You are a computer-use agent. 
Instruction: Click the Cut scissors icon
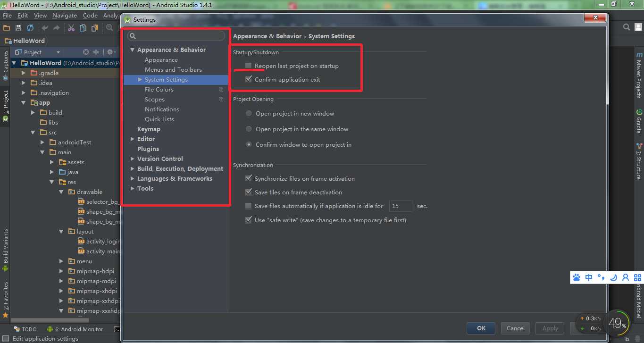(x=71, y=28)
